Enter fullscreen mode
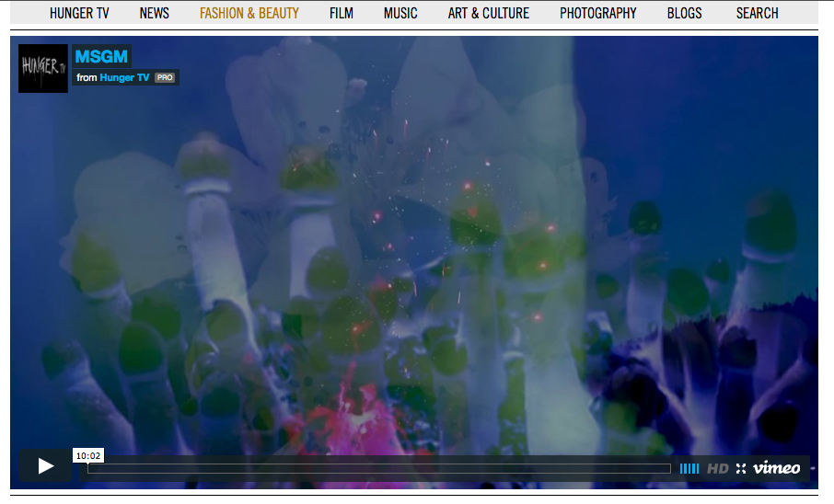The width and height of the screenshot is (834, 504). pos(741,468)
